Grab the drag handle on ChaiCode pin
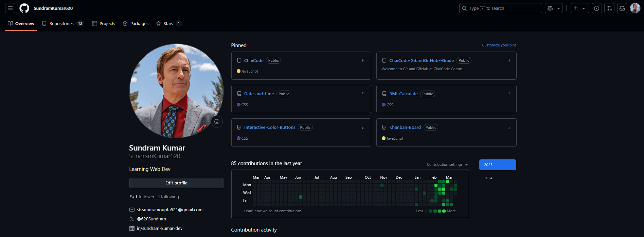The height and width of the screenshot is (237, 644). click(x=363, y=61)
